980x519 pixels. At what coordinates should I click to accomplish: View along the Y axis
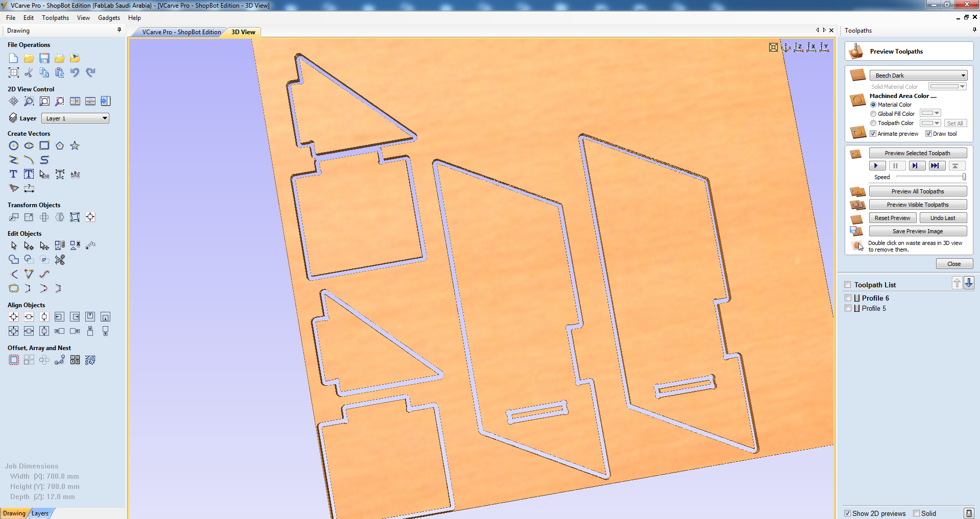(x=824, y=47)
